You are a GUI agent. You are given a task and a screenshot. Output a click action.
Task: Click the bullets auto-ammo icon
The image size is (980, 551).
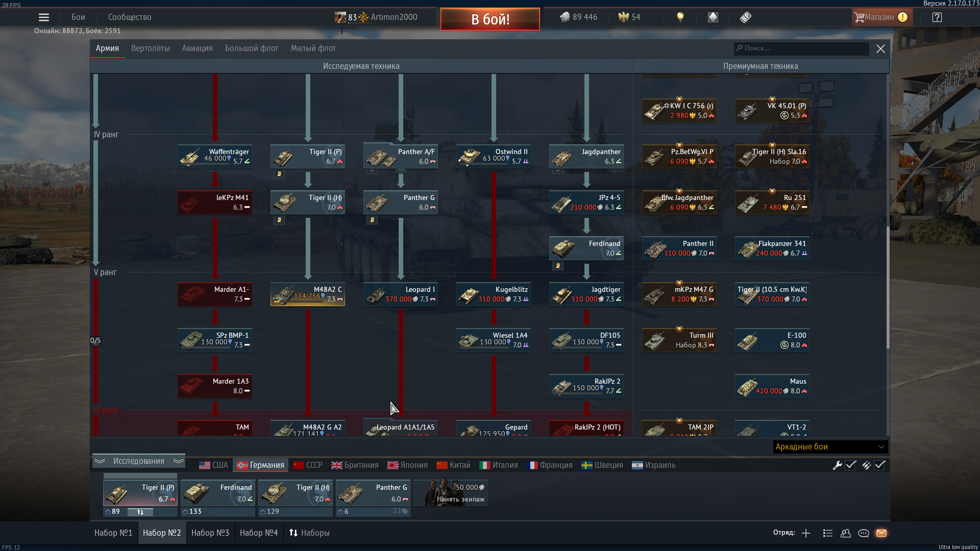[866, 465]
